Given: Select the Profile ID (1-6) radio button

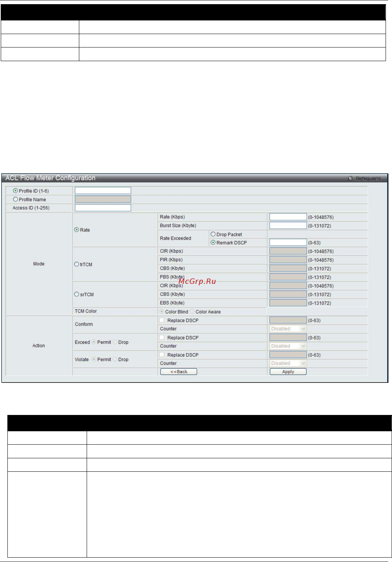Looking at the screenshot, I should click(x=15, y=190).
